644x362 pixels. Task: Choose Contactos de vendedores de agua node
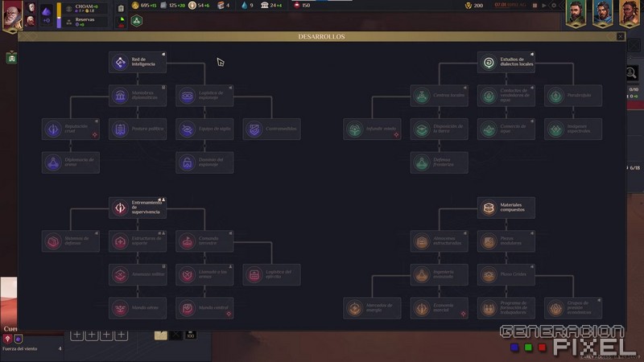pyautogui.click(x=506, y=96)
